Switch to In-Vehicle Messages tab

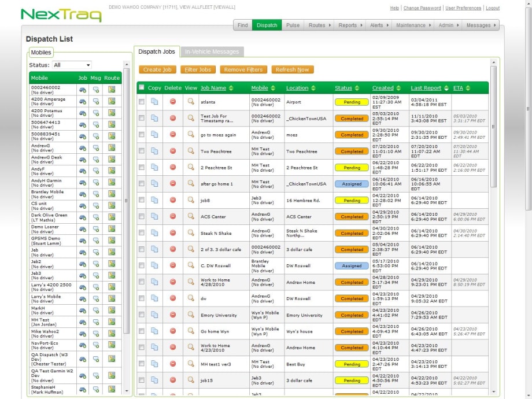click(212, 52)
